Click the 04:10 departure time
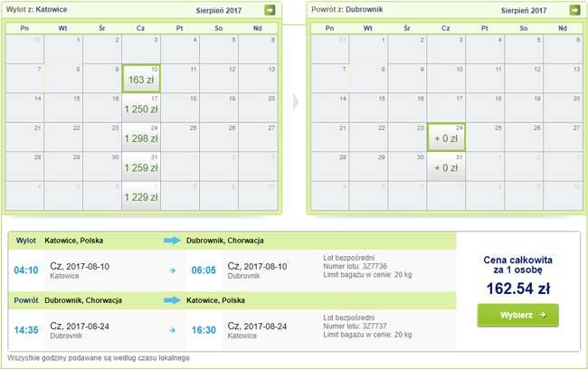This screenshot has height=370, width=588. point(25,270)
